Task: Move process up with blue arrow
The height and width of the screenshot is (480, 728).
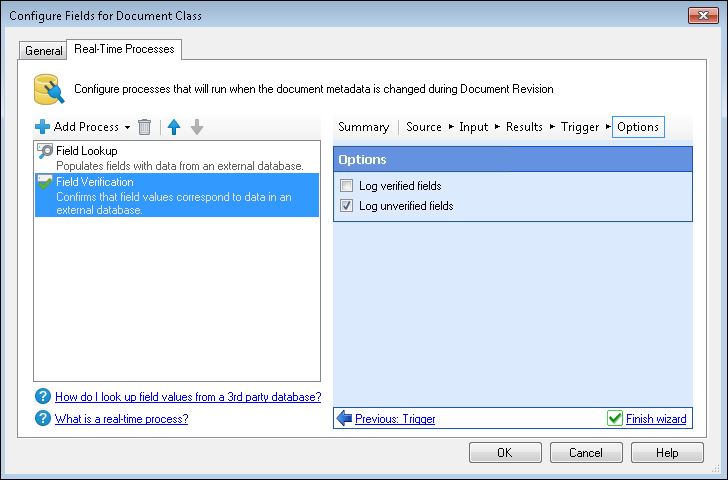Action: point(174,127)
